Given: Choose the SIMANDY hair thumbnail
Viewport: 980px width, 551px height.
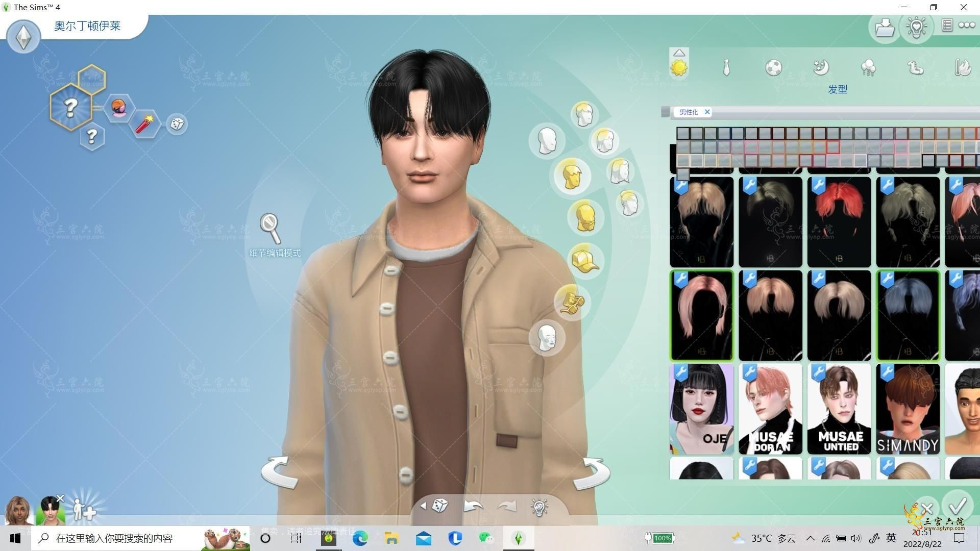Looking at the screenshot, I should tap(908, 409).
